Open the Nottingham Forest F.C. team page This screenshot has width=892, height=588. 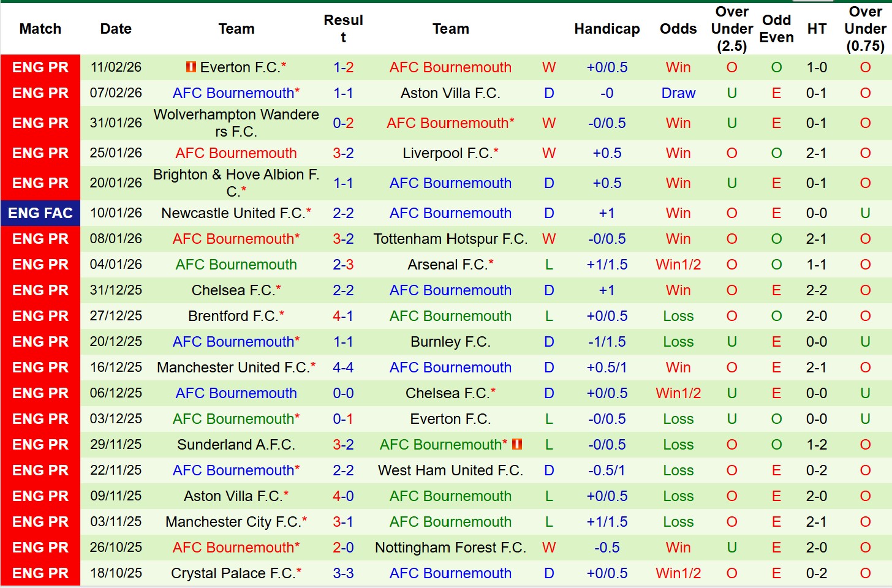[450, 548]
